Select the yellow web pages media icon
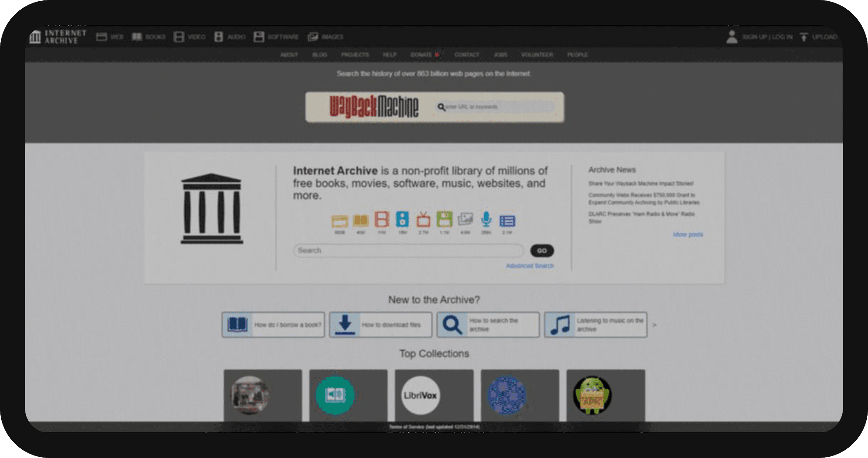868x458 pixels. coord(339,220)
